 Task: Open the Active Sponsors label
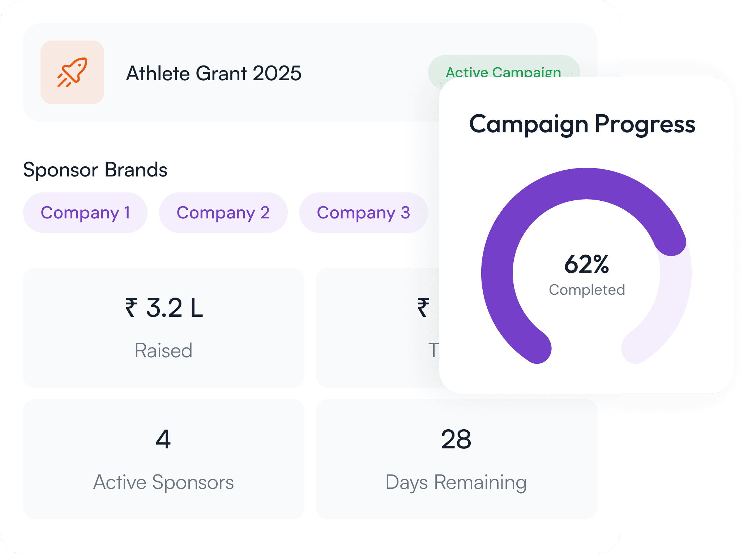(163, 482)
